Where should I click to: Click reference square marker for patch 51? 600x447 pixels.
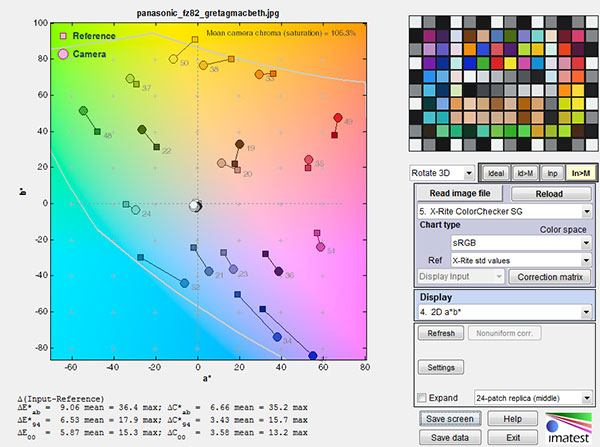[x=317, y=233]
